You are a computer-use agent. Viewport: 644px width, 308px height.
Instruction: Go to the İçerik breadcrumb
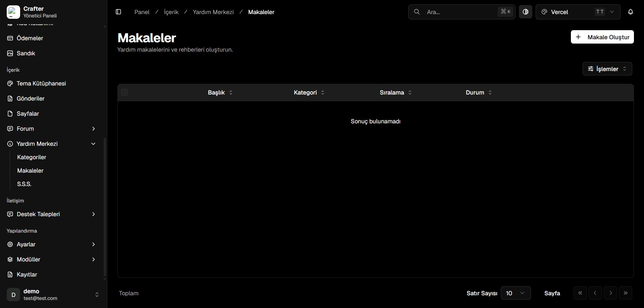click(x=171, y=12)
